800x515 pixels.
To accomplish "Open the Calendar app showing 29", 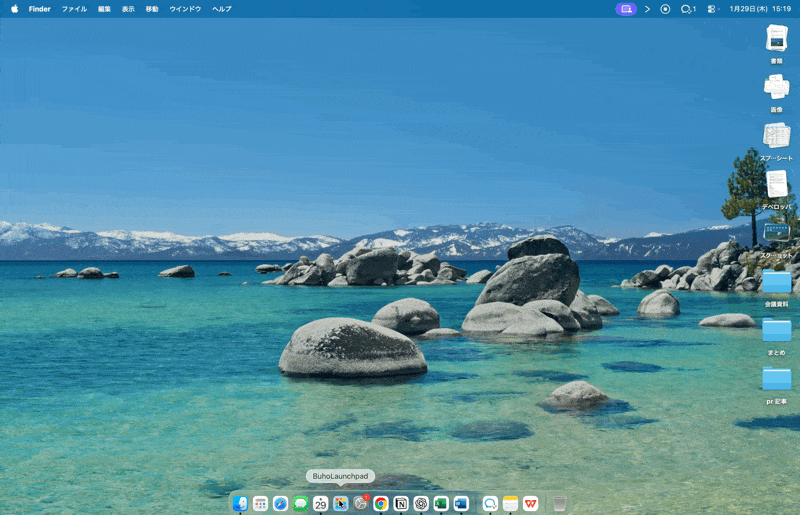I will tap(320, 504).
